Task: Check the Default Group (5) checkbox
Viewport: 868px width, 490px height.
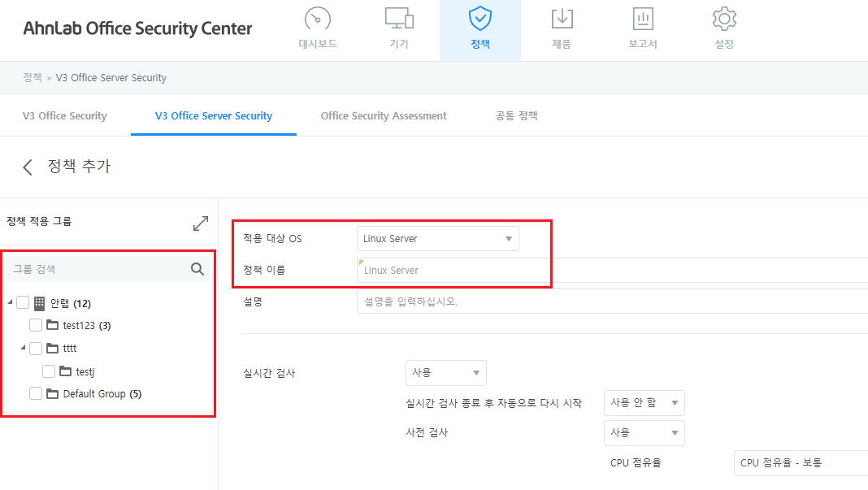Action: 36,393
